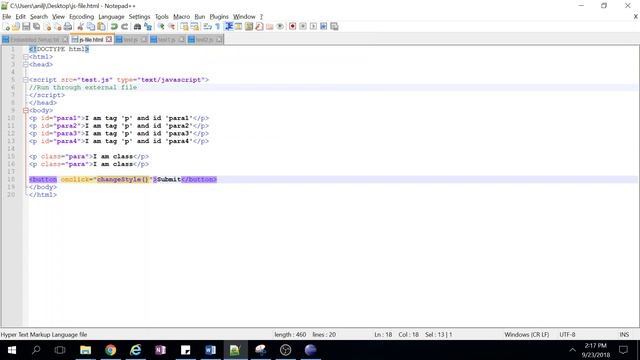Click the Ln : 18 status bar entry
The height and width of the screenshot is (360, 640).
[383, 335]
